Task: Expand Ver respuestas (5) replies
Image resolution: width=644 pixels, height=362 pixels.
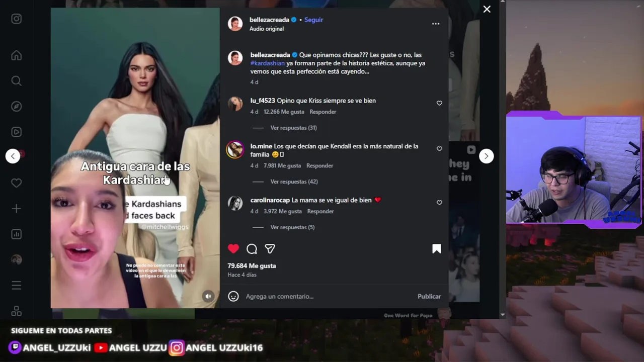Action: 292,227
